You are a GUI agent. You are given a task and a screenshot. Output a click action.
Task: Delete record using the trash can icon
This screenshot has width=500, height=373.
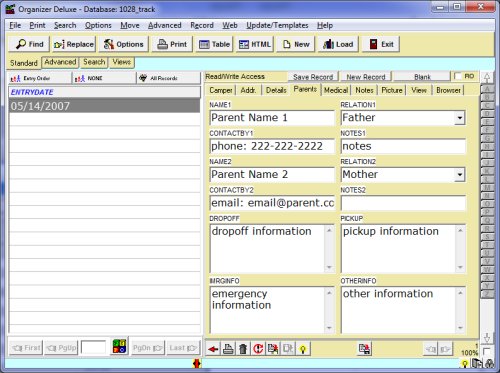[243, 349]
